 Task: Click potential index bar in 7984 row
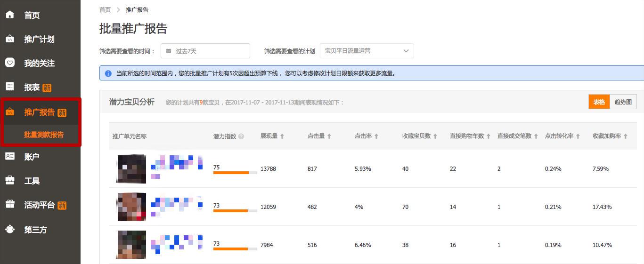click(235, 249)
